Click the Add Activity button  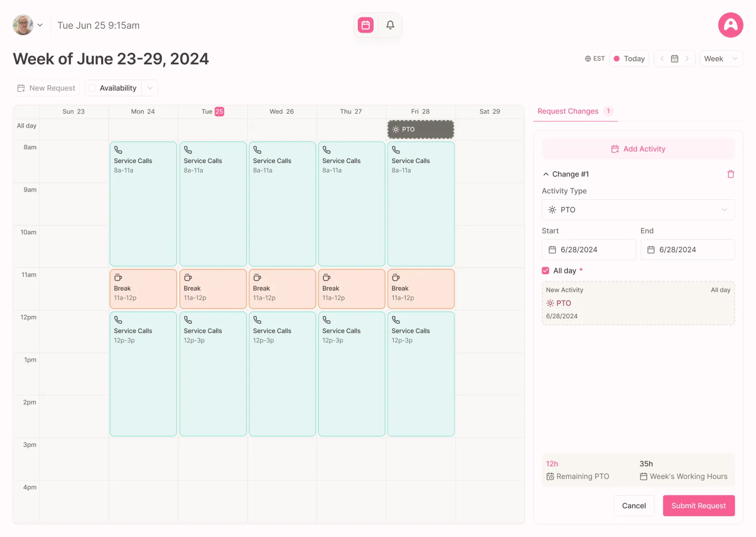point(638,149)
